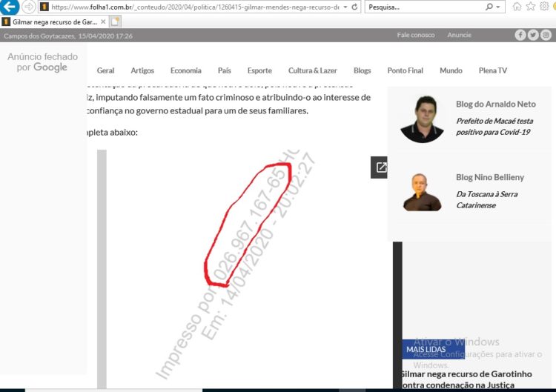Select the Ponto Final menu item
Viewport: 556px width, 392px height.
pyautogui.click(x=406, y=70)
